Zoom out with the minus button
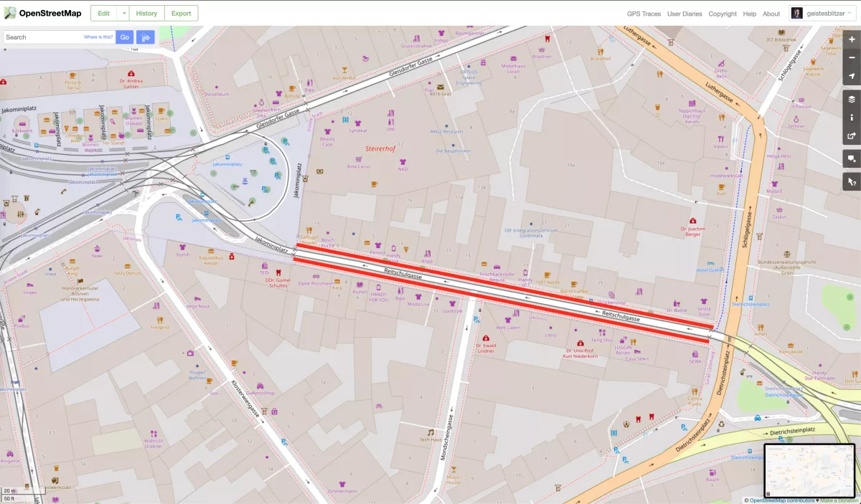Screen dimensions: 861x504 (852, 57)
